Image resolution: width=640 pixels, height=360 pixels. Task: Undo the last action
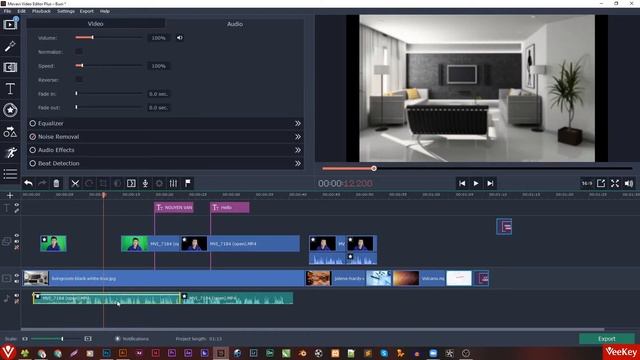pyautogui.click(x=28, y=183)
